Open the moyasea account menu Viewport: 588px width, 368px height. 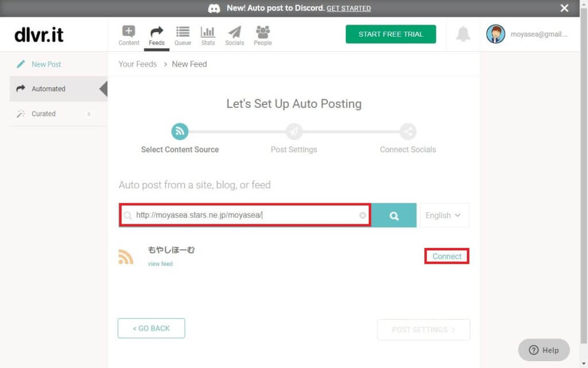pos(527,34)
